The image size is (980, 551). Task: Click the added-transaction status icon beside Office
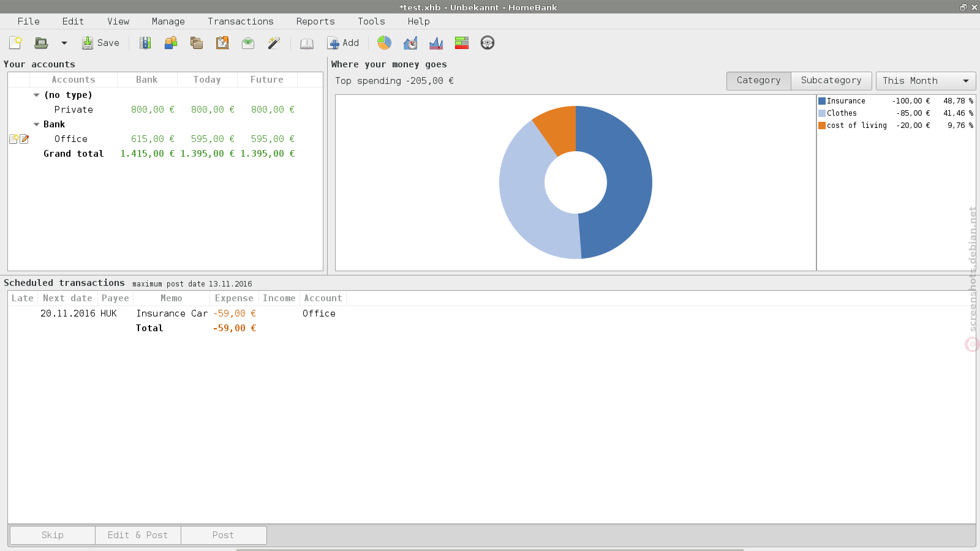(13, 139)
